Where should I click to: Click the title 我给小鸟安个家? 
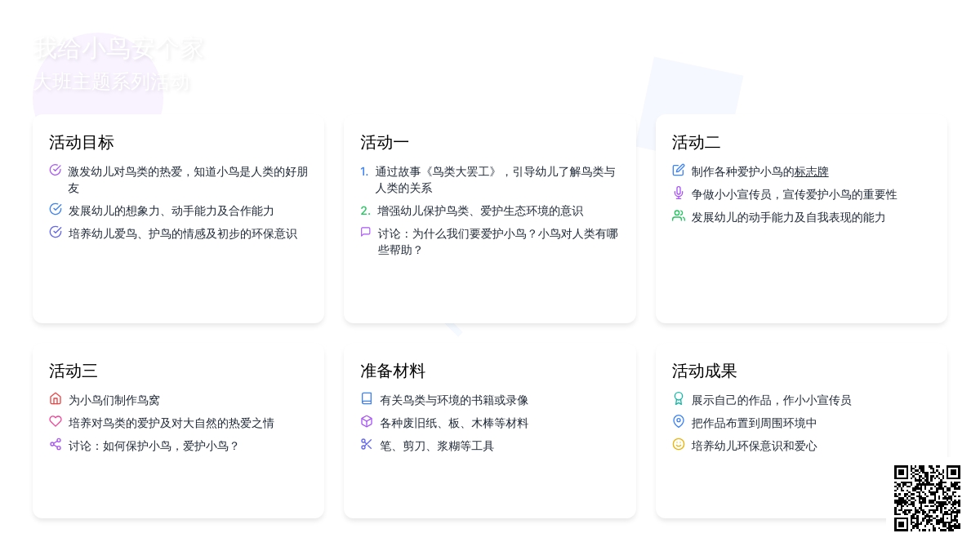(118, 49)
